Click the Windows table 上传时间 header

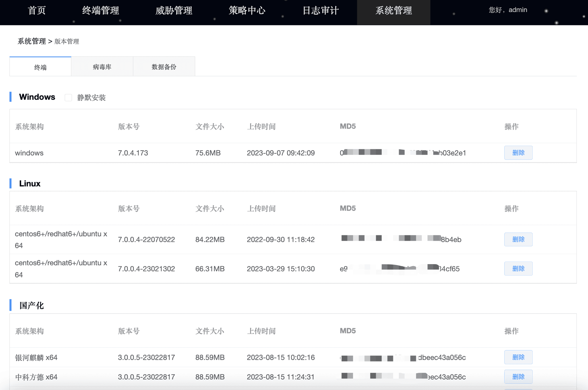click(261, 126)
